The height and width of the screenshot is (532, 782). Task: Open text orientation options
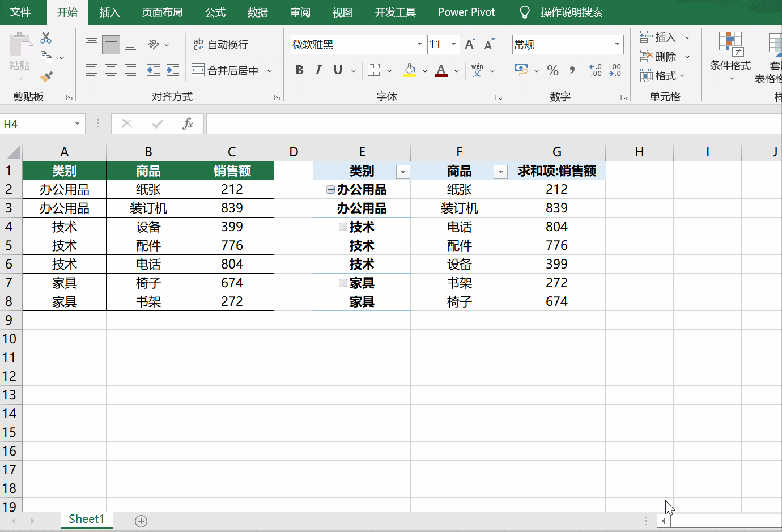pyautogui.click(x=158, y=44)
